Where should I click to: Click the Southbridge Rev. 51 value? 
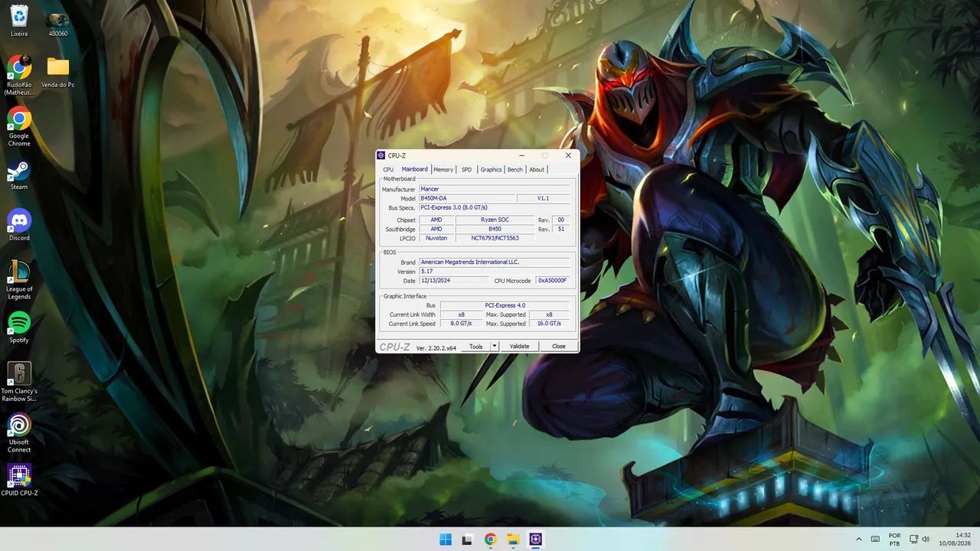[x=561, y=229]
